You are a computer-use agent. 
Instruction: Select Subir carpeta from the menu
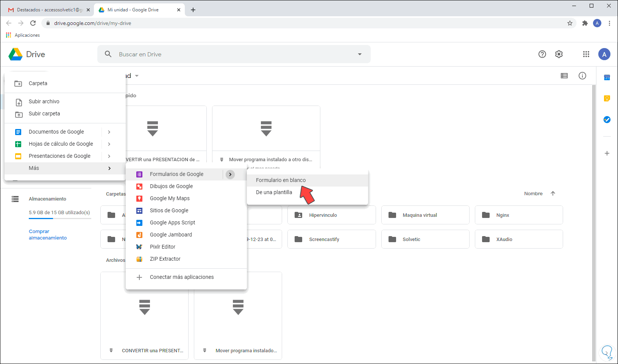pyautogui.click(x=65, y=114)
